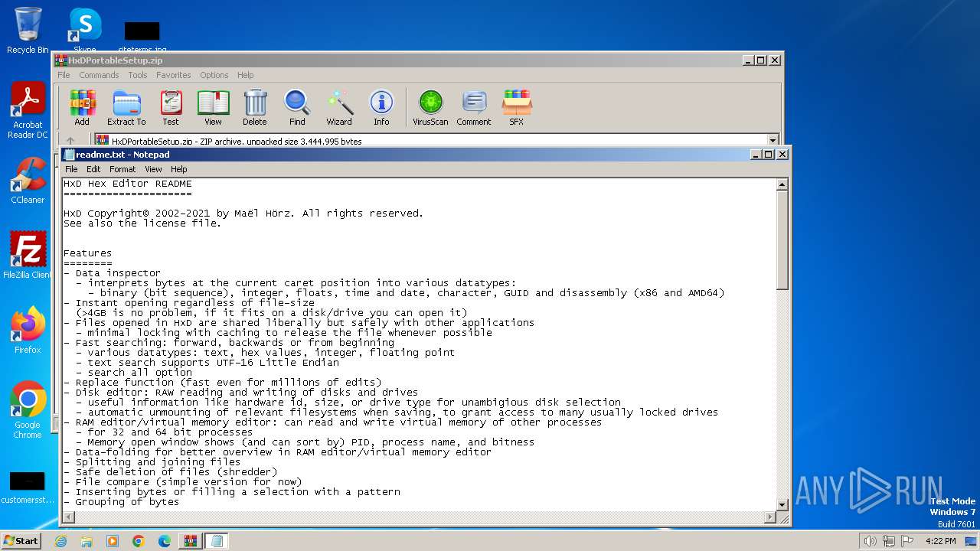Start VirusScan on the archive

pos(430,107)
